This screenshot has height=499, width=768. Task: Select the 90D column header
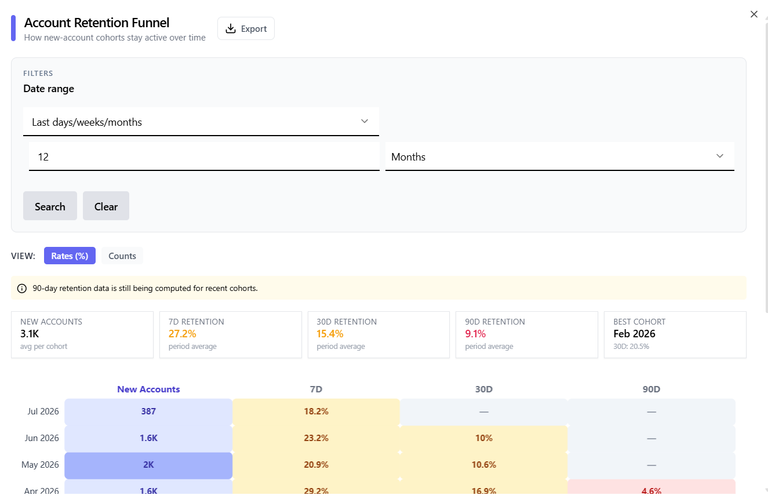click(651, 389)
